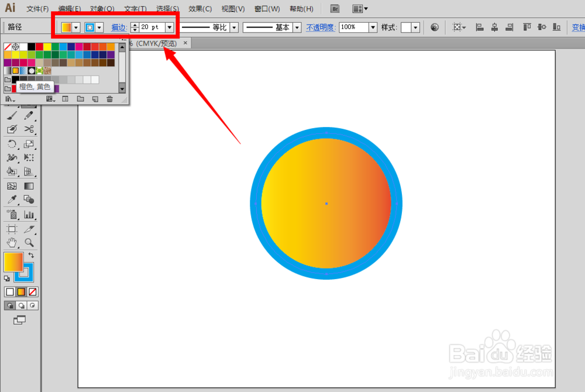The width and height of the screenshot is (585, 392).
Task: Change screen mode at toolbox bottom
Action: coord(19,319)
